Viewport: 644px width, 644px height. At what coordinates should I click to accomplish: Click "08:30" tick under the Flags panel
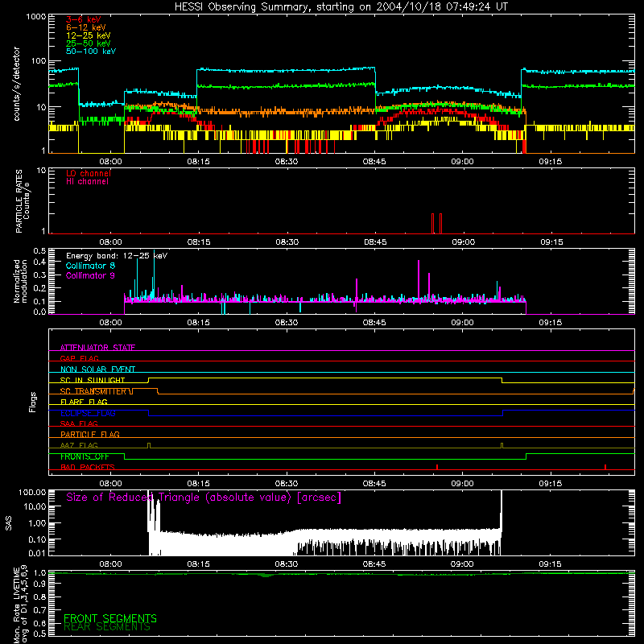pos(287,484)
